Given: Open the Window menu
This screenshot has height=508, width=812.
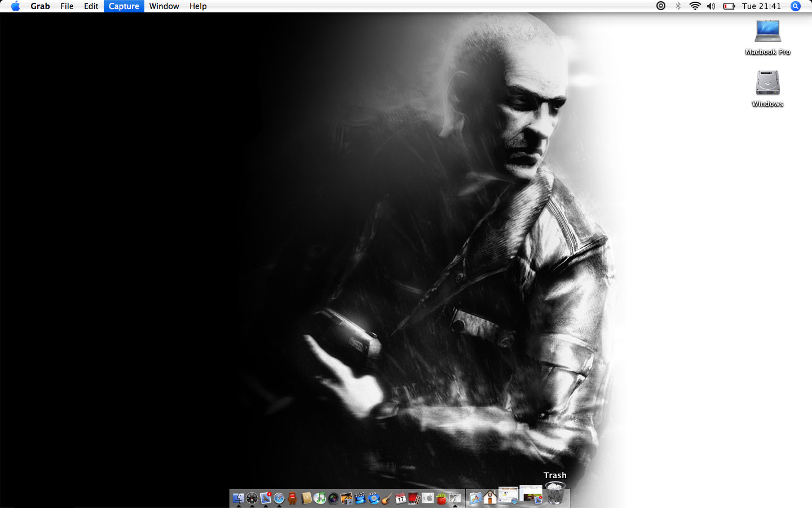Looking at the screenshot, I should coord(164,6).
